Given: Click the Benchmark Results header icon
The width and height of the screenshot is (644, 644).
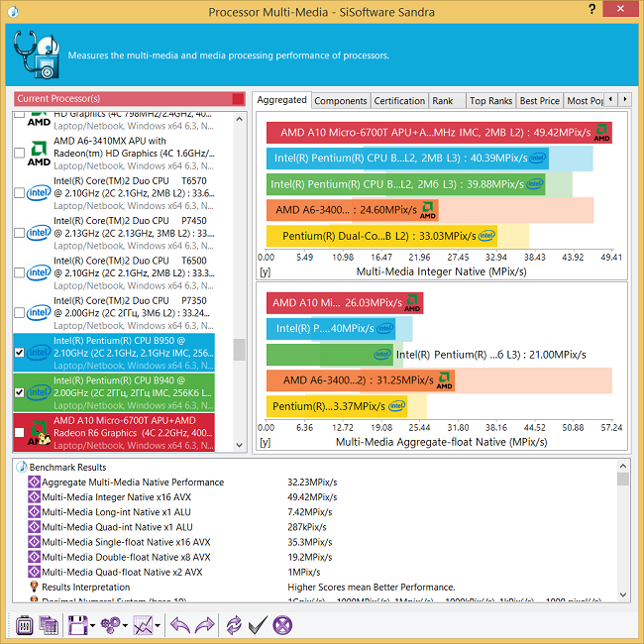Looking at the screenshot, I should point(22,467).
